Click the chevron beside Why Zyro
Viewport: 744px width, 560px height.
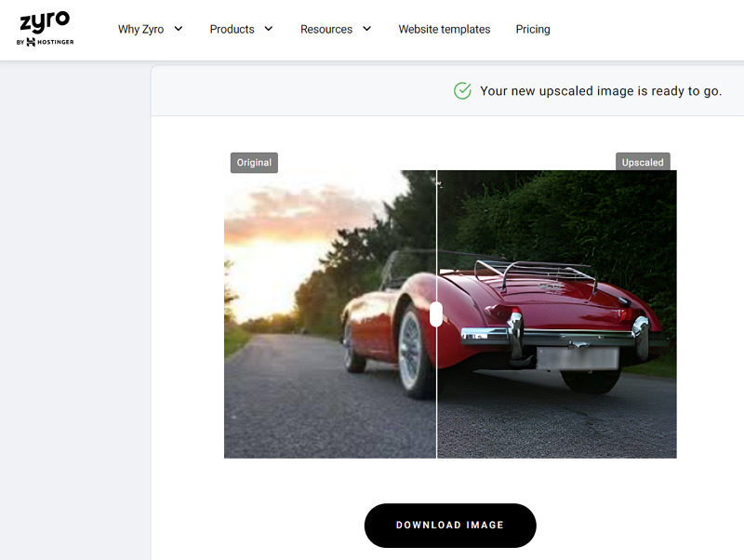(177, 29)
